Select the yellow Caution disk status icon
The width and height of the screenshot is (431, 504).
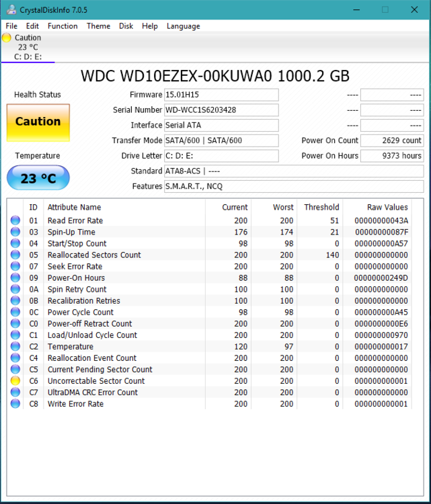click(x=7, y=38)
